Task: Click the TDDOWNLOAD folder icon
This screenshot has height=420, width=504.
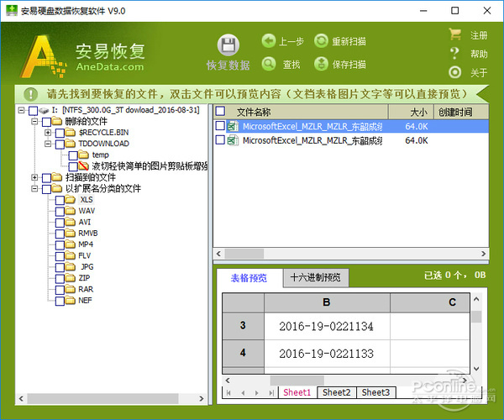Action: click(70, 144)
